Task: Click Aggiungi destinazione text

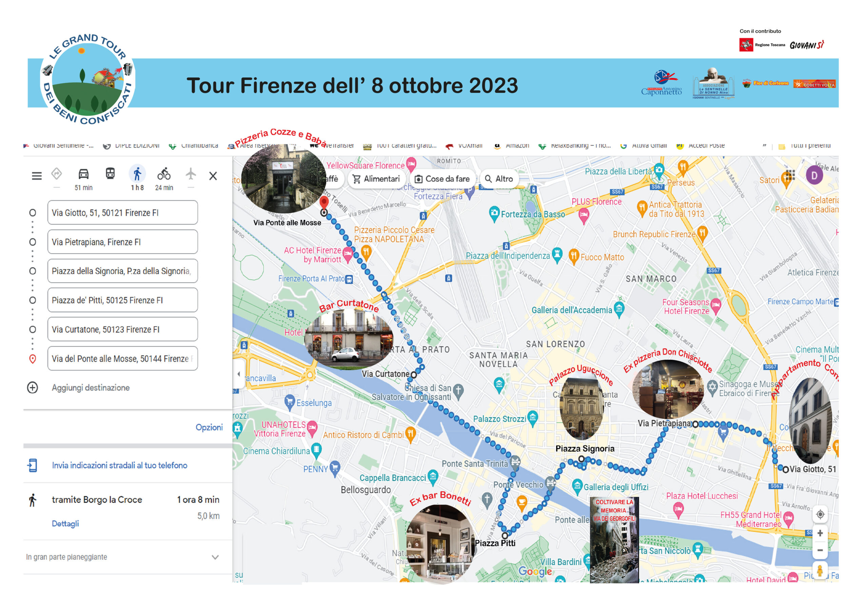Action: 91,388
